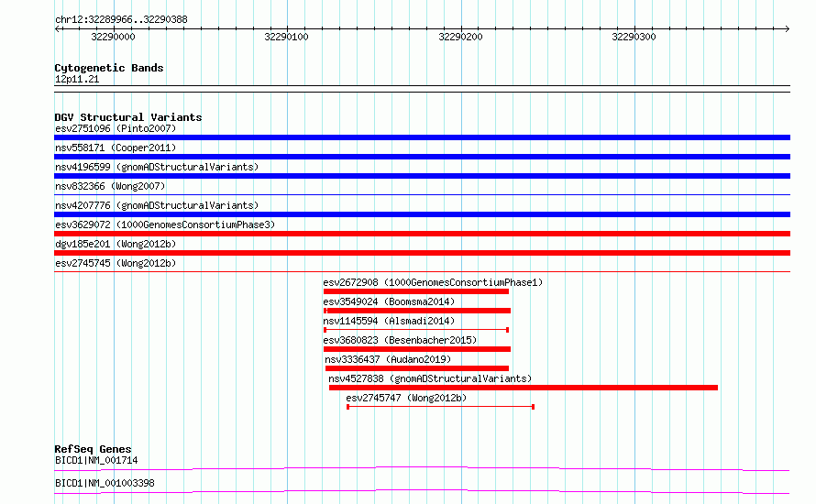Click the Cytogenetic Bands track title
The height and width of the screenshot is (504, 816).
(109, 68)
